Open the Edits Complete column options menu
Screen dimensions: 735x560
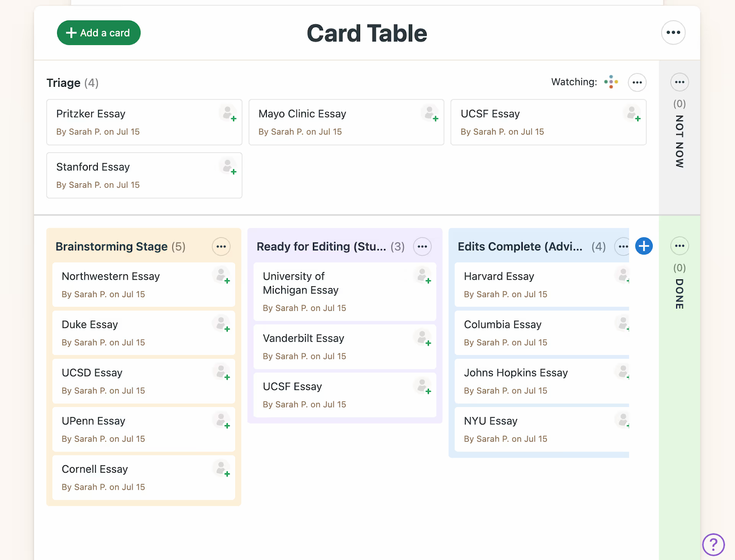point(622,246)
